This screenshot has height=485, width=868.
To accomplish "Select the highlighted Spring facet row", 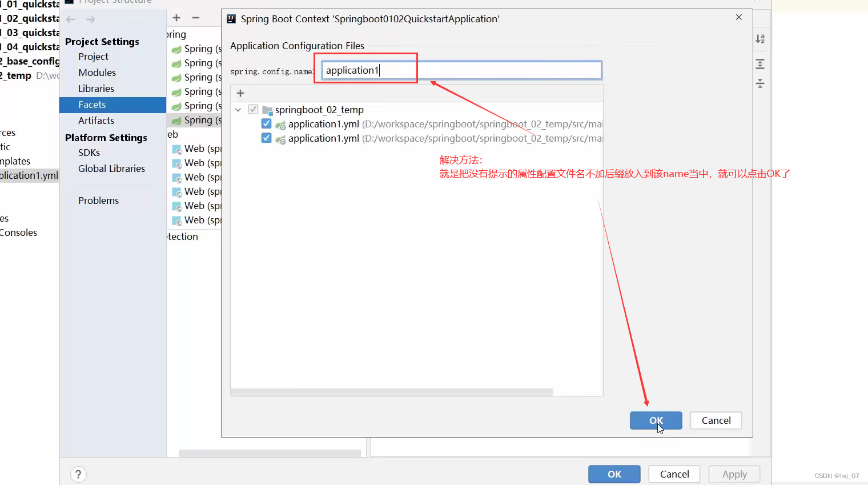I will pos(194,120).
